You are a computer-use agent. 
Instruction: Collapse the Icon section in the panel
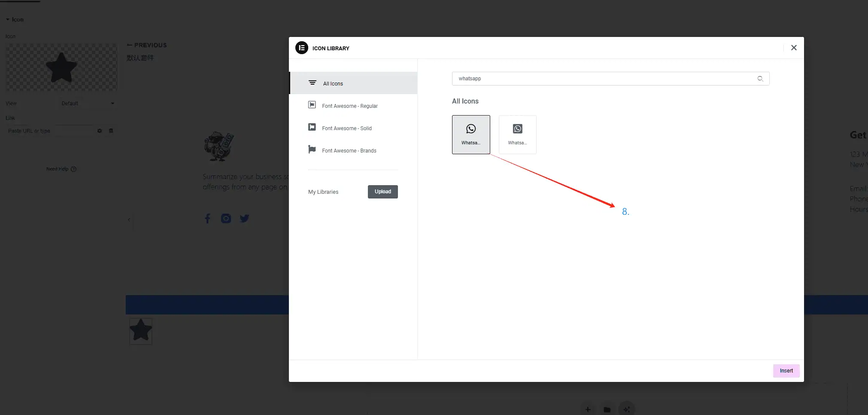(15, 19)
